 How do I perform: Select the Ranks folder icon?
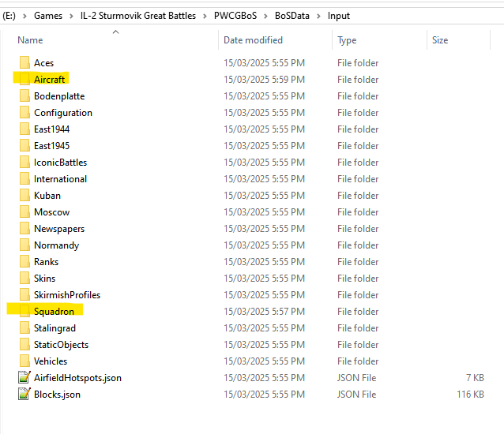click(x=24, y=262)
